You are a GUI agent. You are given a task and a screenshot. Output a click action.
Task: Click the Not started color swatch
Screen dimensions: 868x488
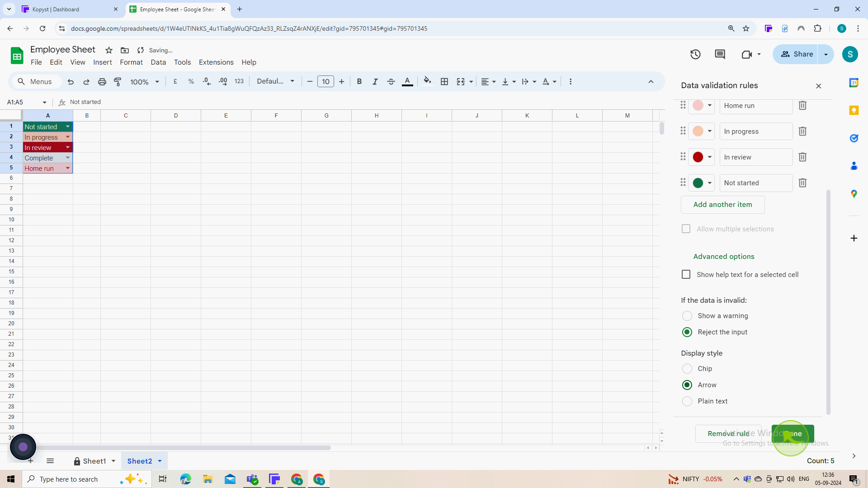(x=698, y=183)
